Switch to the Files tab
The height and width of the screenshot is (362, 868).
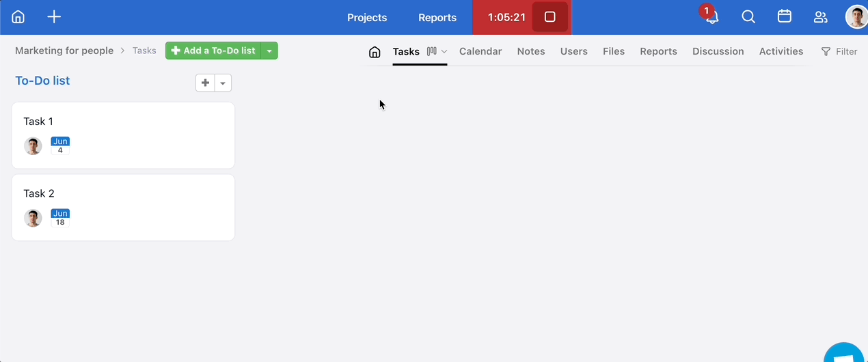(x=614, y=51)
